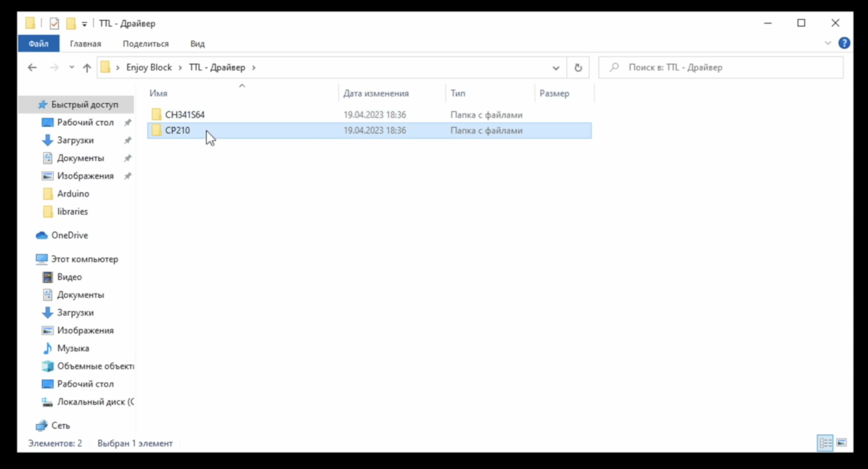This screenshot has width=868, height=469.
Task: Open the recent locations dropdown arrow
Action: 72,68
